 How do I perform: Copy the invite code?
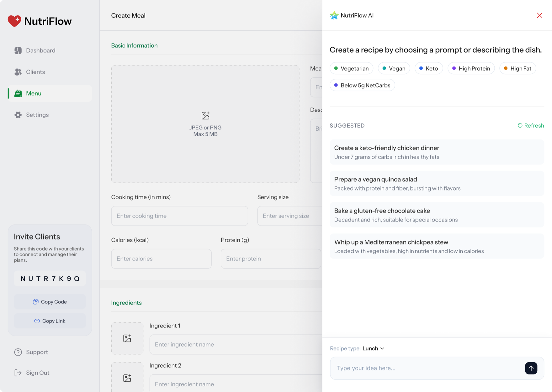pos(50,302)
